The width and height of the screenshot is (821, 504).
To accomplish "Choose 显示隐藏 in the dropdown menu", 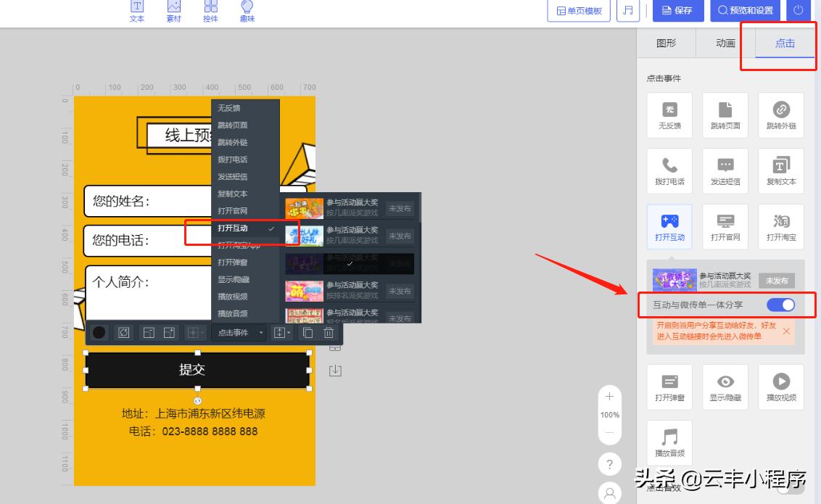I will tap(245, 279).
